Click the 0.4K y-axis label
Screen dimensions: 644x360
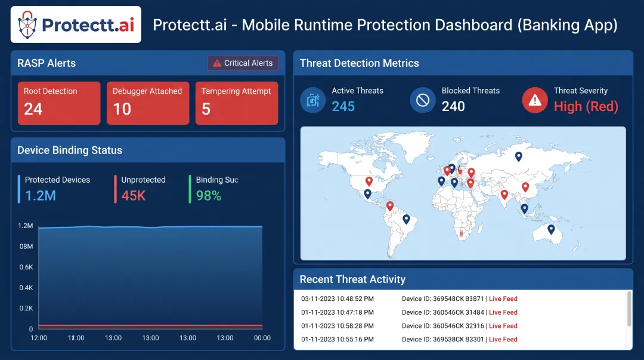26,288
